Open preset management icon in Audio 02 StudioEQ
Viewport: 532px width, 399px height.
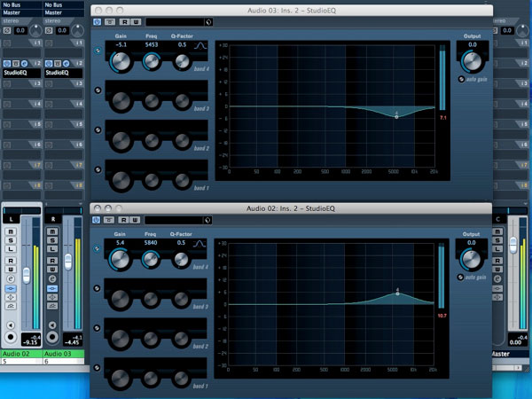[x=207, y=220]
